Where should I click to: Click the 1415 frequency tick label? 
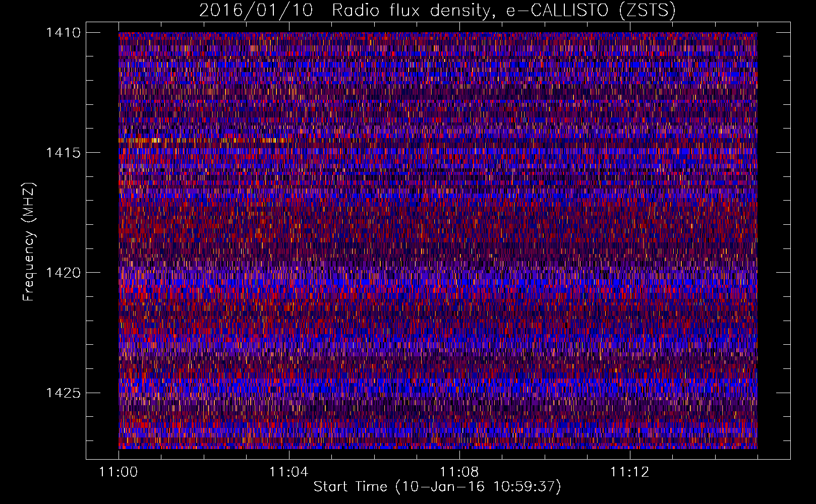click(64, 153)
